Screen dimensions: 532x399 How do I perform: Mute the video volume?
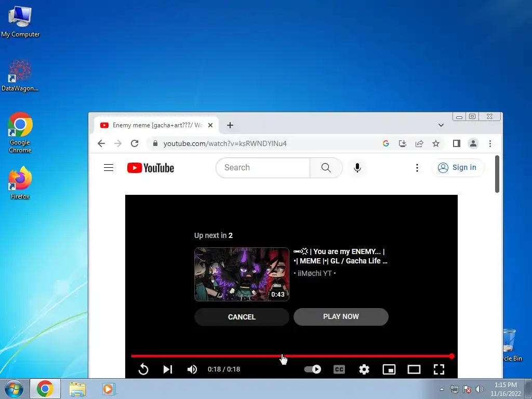(x=192, y=369)
